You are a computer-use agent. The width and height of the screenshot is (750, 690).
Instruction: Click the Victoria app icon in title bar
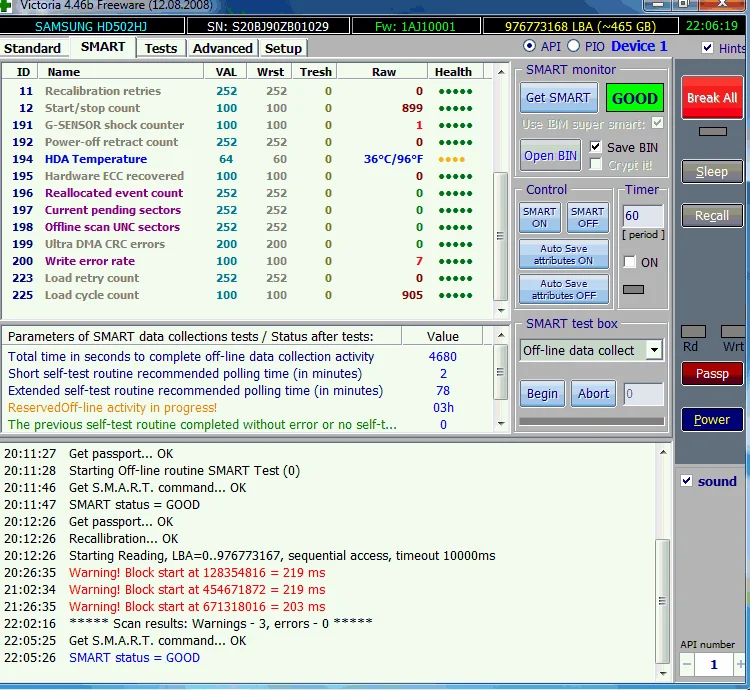click(x=5, y=4)
